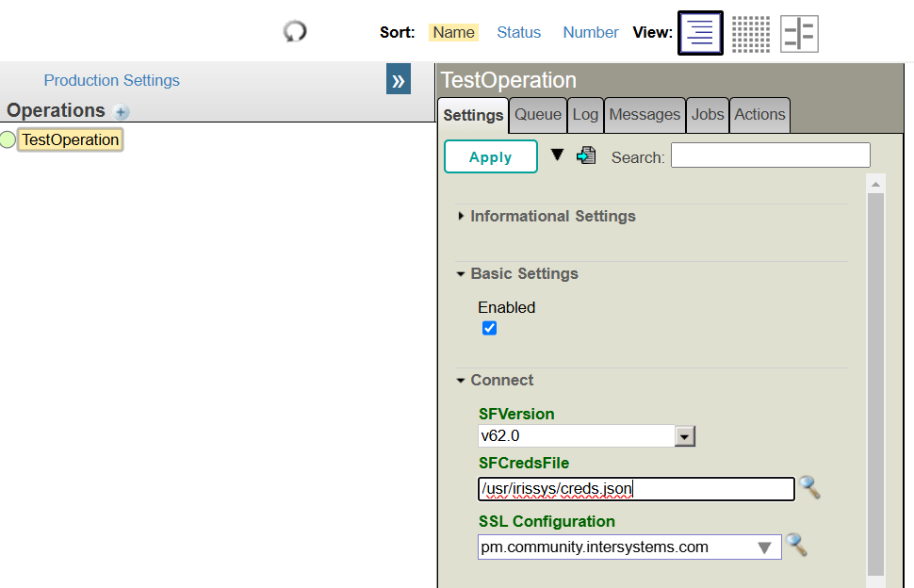914x588 pixels.
Task: Add a new operation with plus icon
Action: click(122, 111)
